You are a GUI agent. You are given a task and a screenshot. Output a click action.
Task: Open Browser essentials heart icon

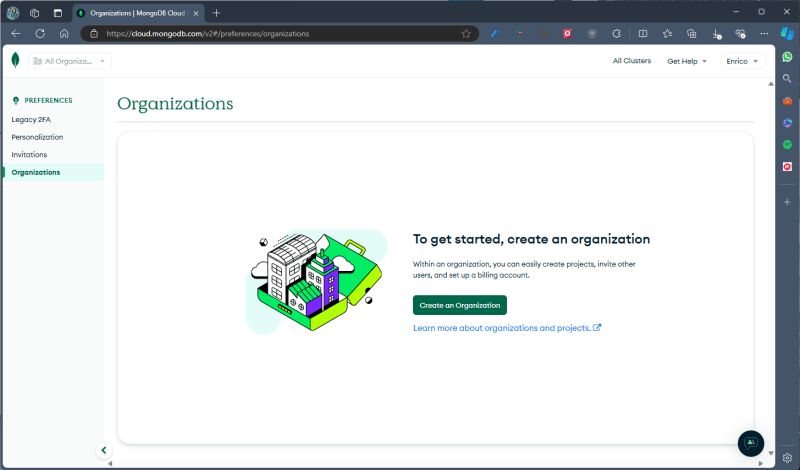[x=740, y=34]
